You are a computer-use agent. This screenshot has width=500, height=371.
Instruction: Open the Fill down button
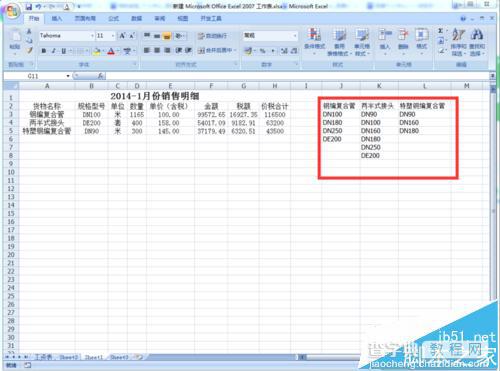coord(441,41)
